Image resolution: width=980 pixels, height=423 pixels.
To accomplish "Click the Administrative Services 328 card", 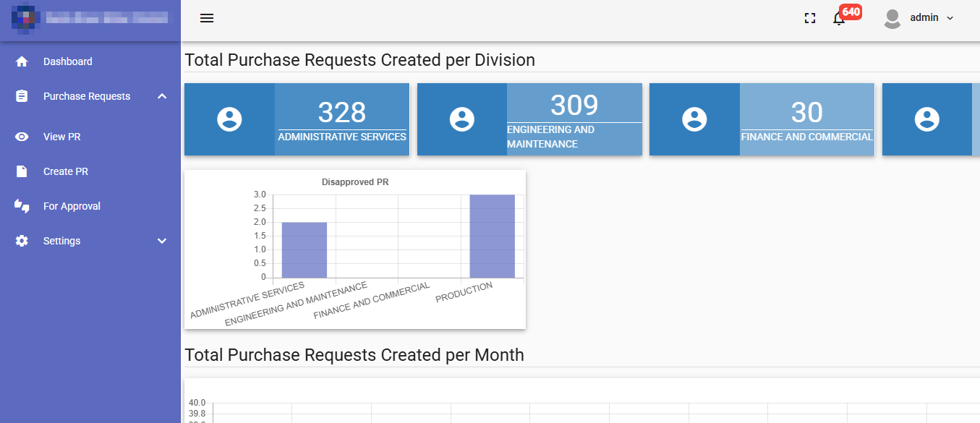I will (297, 119).
